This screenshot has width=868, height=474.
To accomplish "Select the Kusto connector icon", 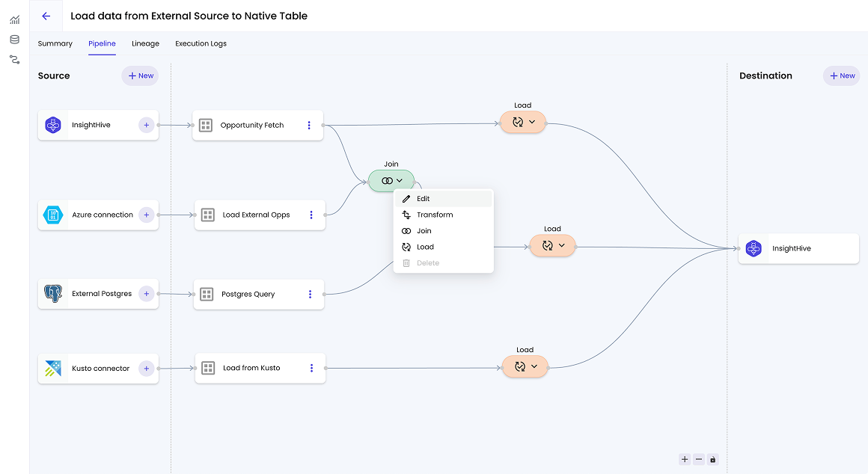I will (x=53, y=368).
